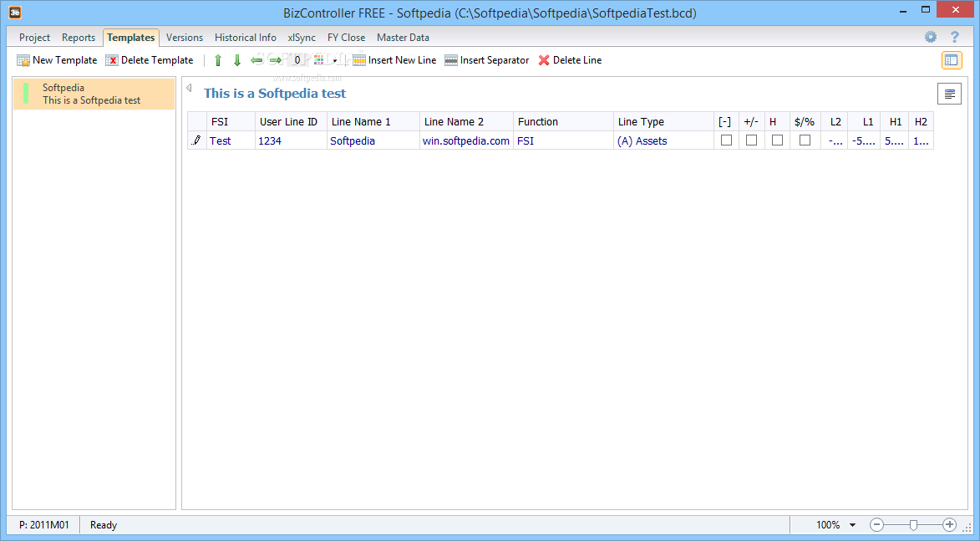Image resolution: width=980 pixels, height=541 pixels.
Task: Click the 'FSI' Function cell
Action: pos(563,140)
